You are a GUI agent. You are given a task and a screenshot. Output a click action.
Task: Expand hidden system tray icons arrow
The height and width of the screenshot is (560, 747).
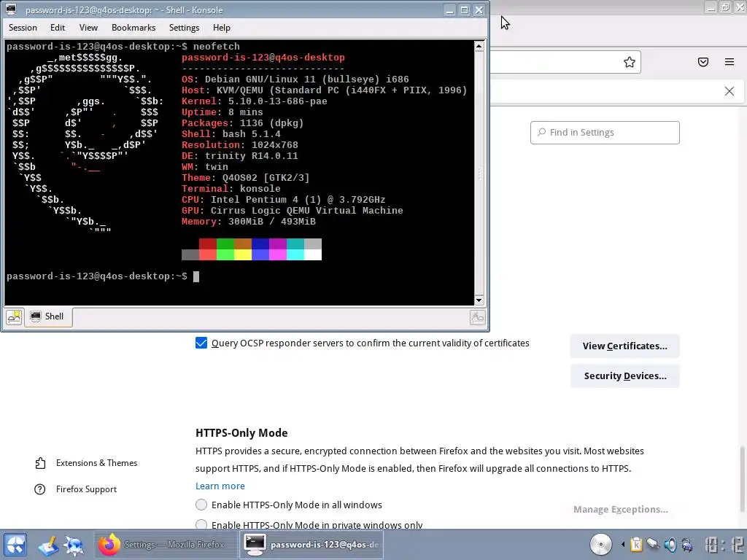pyautogui.click(x=622, y=544)
